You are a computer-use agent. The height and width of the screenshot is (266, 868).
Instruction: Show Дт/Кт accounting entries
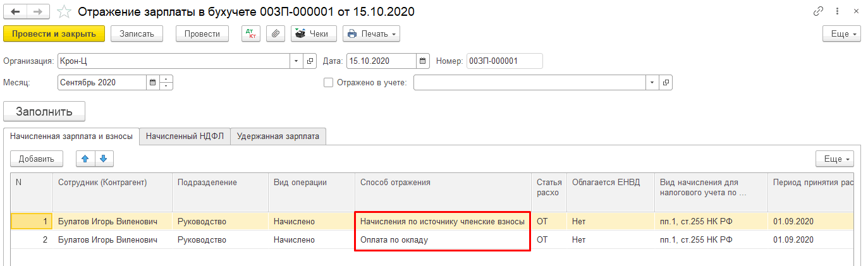pyautogui.click(x=251, y=33)
